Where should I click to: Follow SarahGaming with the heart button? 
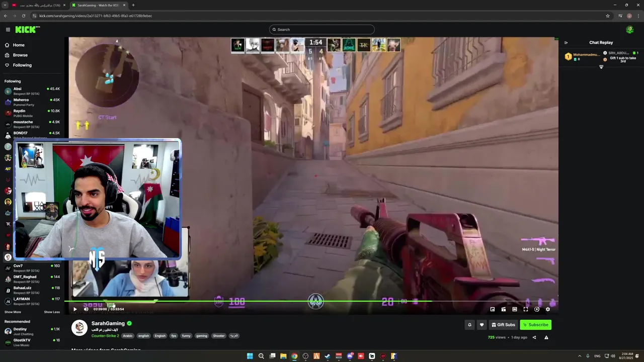pos(481,325)
